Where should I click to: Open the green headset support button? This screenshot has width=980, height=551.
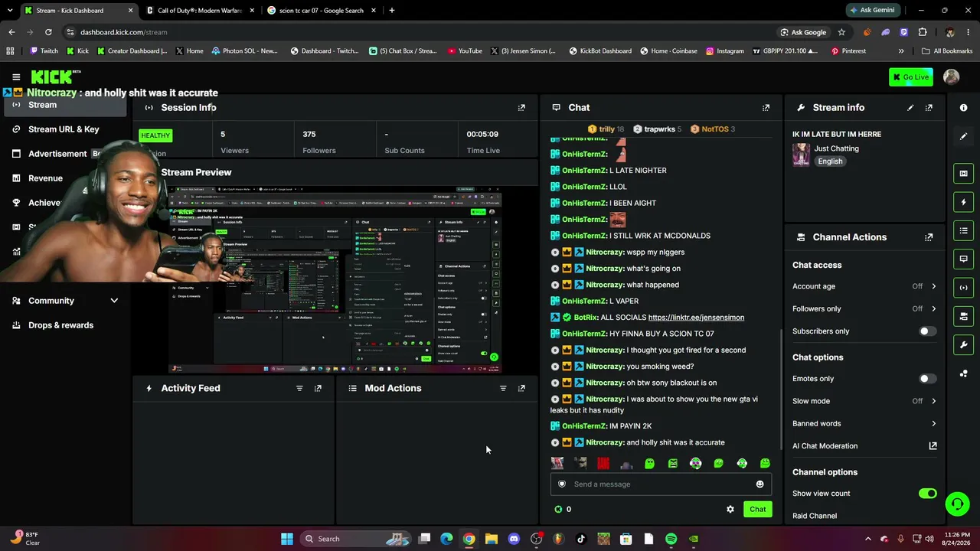click(x=957, y=504)
